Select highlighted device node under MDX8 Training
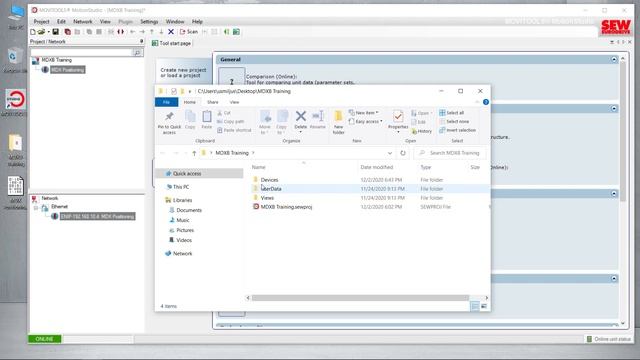 coord(68,70)
